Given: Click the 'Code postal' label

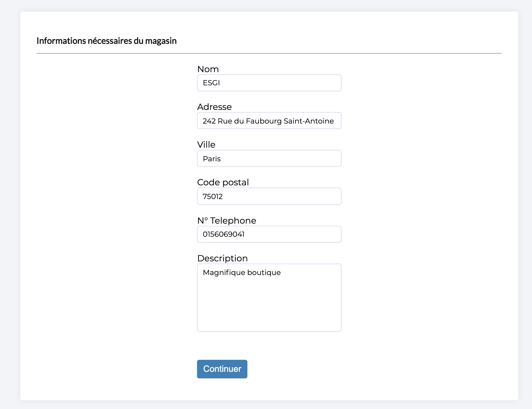Looking at the screenshot, I should (223, 182).
